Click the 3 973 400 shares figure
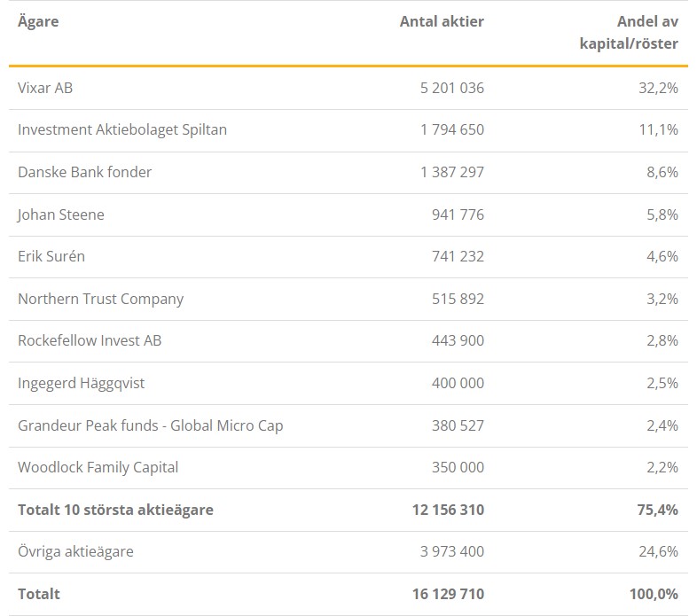Image resolution: width=697 pixels, height=616 pixels. pos(452,551)
